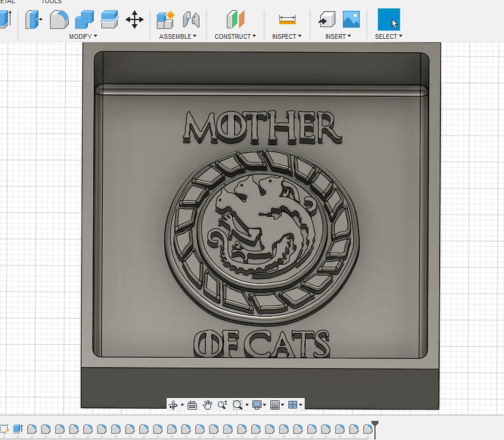504x440 pixels.
Task: Select the OF CATS embossed text
Action: (262, 344)
